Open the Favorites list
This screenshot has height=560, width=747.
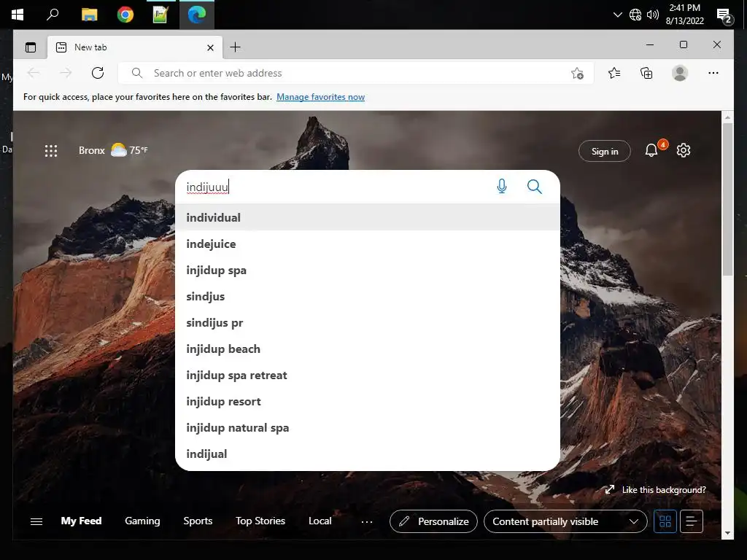pos(614,73)
